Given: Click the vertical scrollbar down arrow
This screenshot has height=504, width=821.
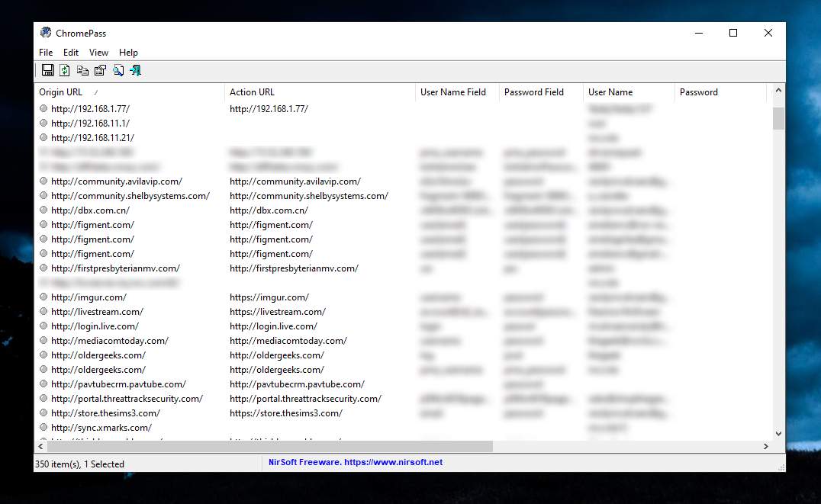Looking at the screenshot, I should pos(778,433).
